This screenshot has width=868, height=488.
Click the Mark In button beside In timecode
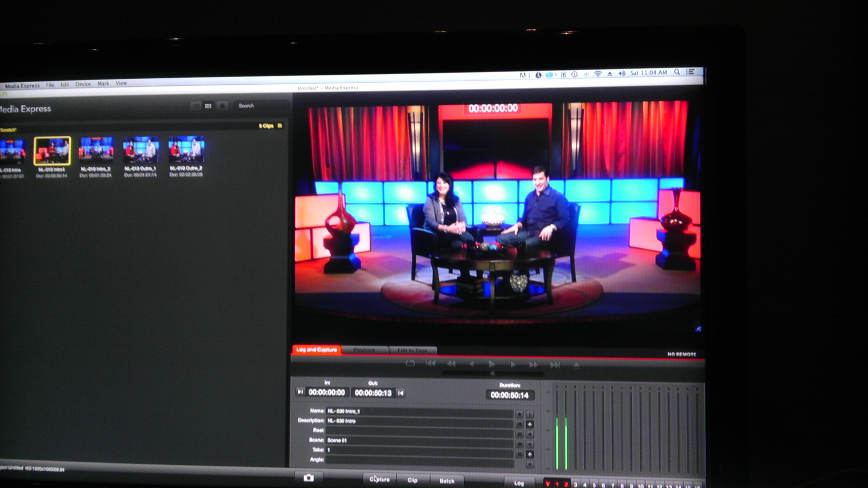(x=300, y=392)
